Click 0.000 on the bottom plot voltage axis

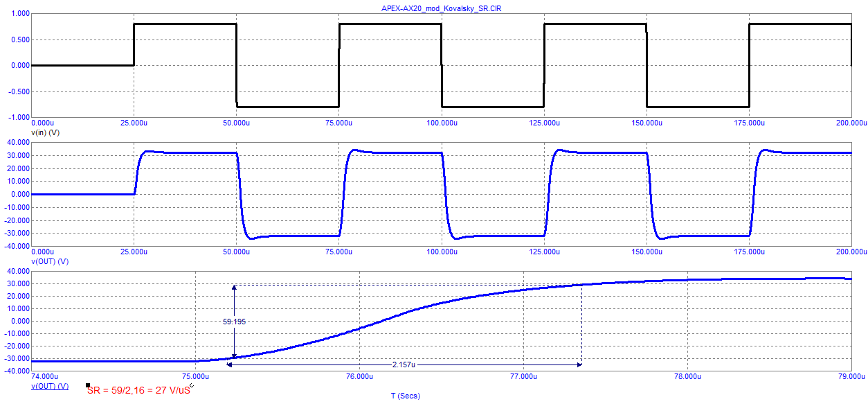tap(21, 322)
